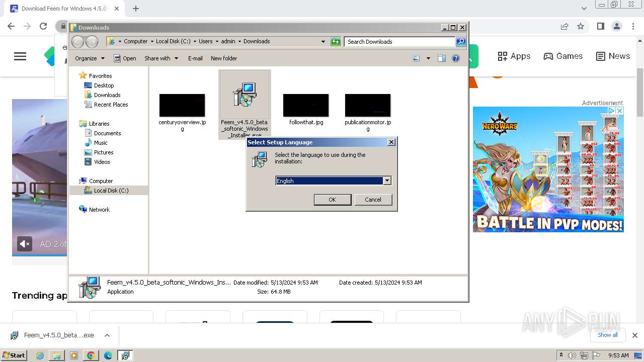
Task: Click Open in Explorer toolbar
Action: (125, 58)
